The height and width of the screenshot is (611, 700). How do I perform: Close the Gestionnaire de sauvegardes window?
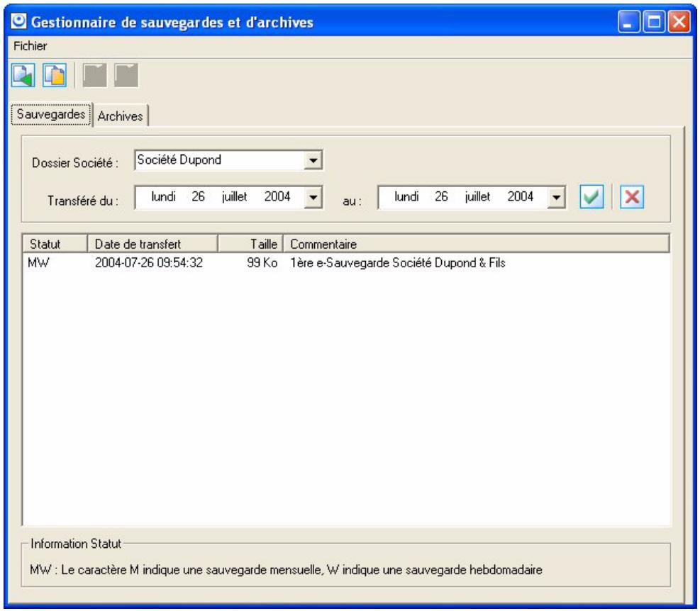pyautogui.click(x=679, y=21)
